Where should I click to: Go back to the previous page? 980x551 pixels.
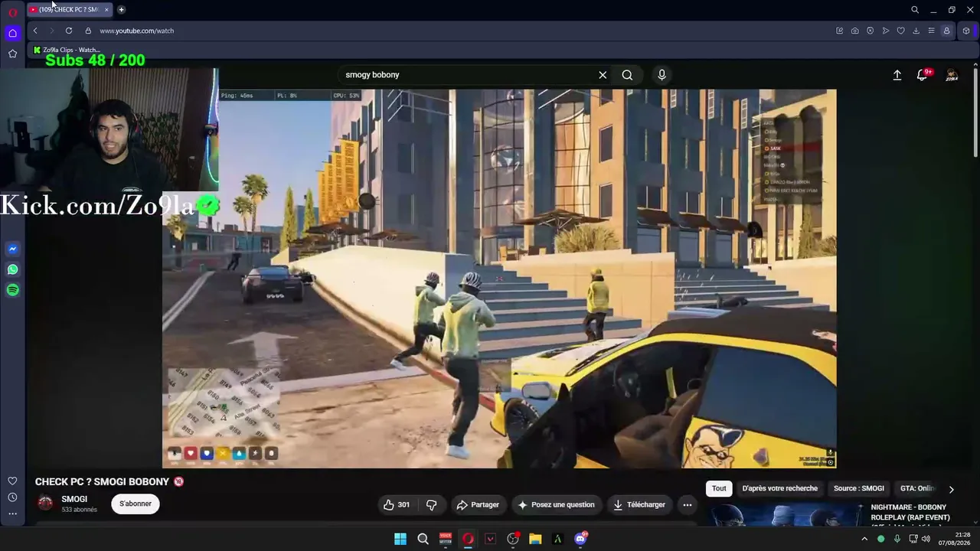[x=35, y=31]
